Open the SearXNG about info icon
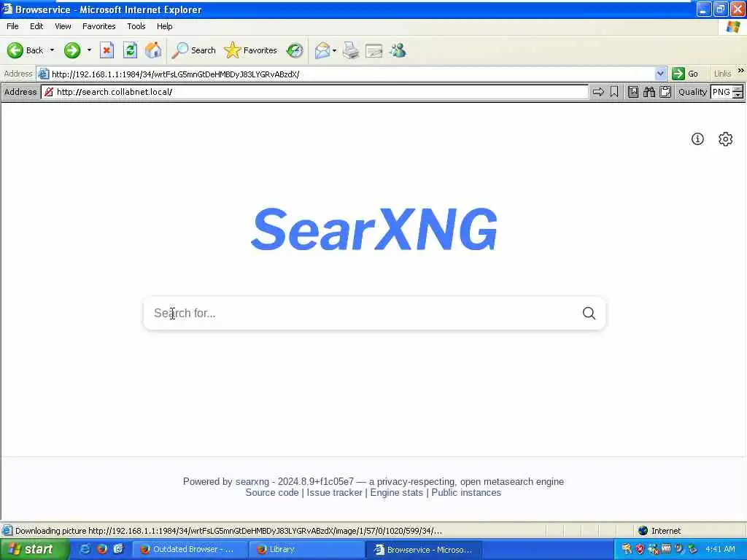 tap(697, 139)
